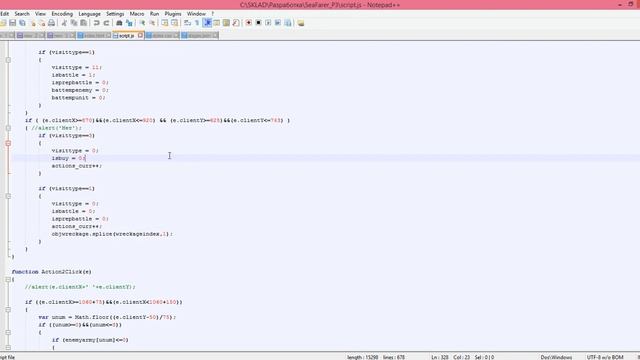Close the script.js tab
Viewport: 640px width, 360px height.
(x=140, y=36)
